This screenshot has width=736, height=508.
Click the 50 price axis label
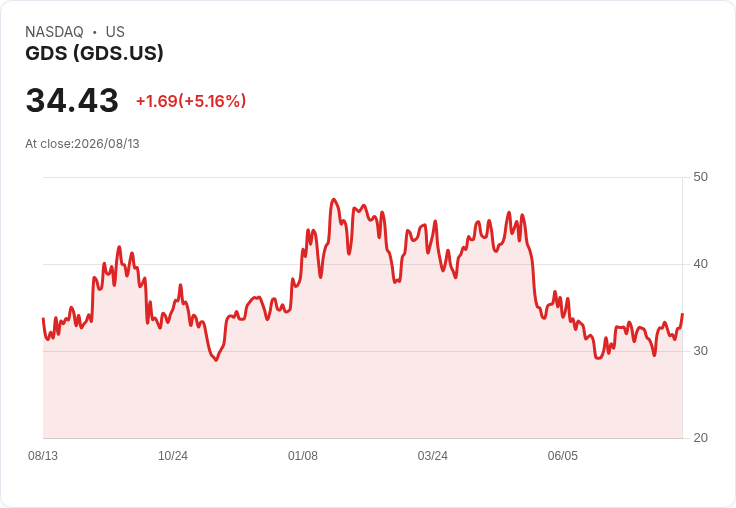700,177
